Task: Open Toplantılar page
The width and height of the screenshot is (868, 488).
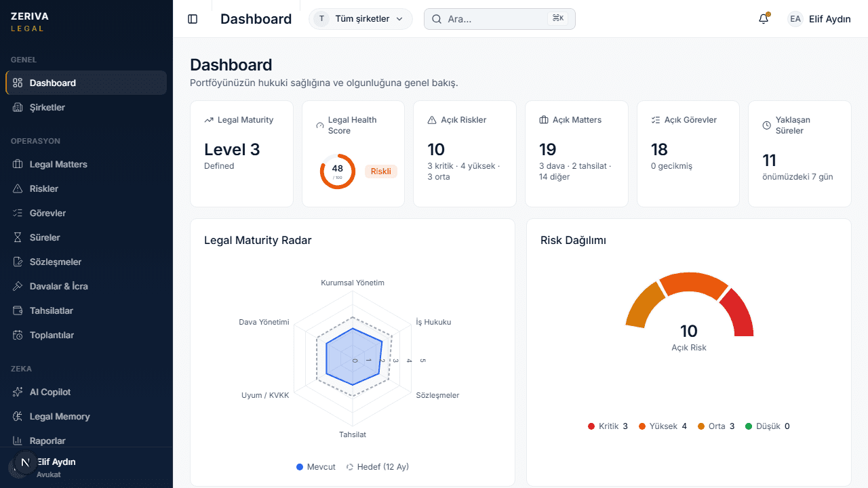Action: pyautogui.click(x=86, y=335)
